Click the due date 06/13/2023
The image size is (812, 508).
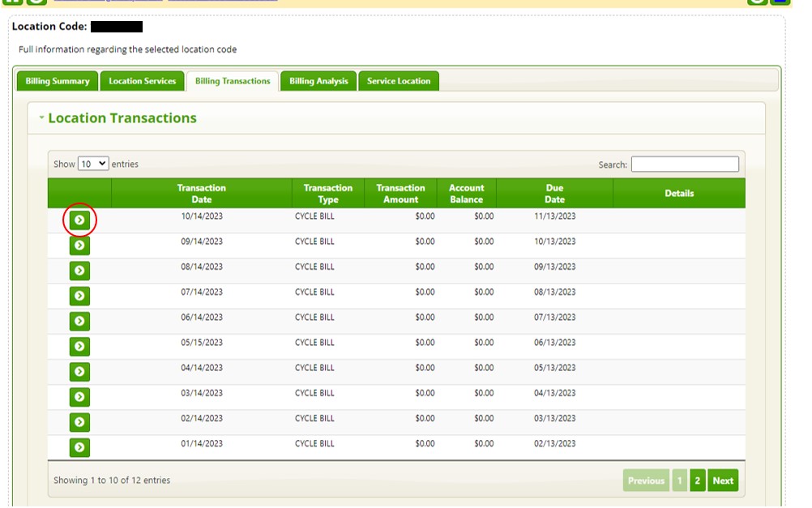pos(554,342)
